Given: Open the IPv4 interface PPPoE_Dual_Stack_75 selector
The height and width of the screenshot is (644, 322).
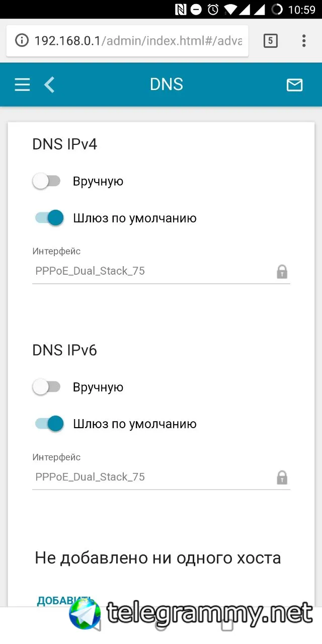Looking at the screenshot, I should tap(151, 271).
